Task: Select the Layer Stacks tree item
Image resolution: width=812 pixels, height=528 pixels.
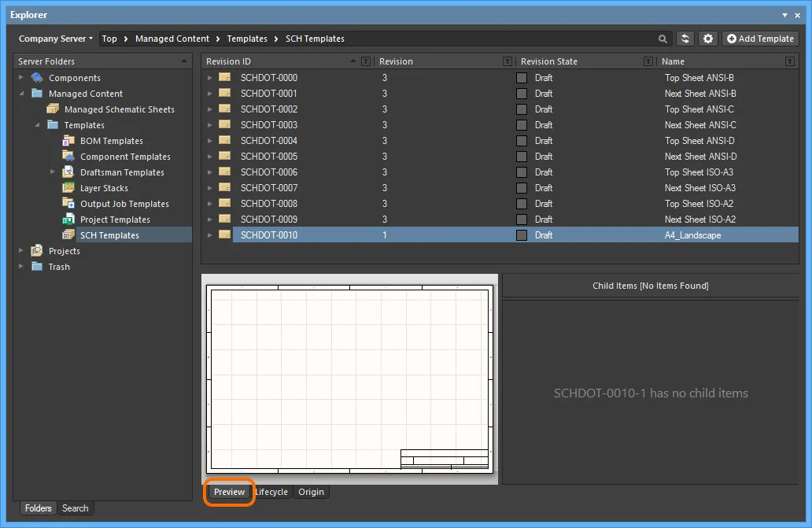Action: click(104, 188)
